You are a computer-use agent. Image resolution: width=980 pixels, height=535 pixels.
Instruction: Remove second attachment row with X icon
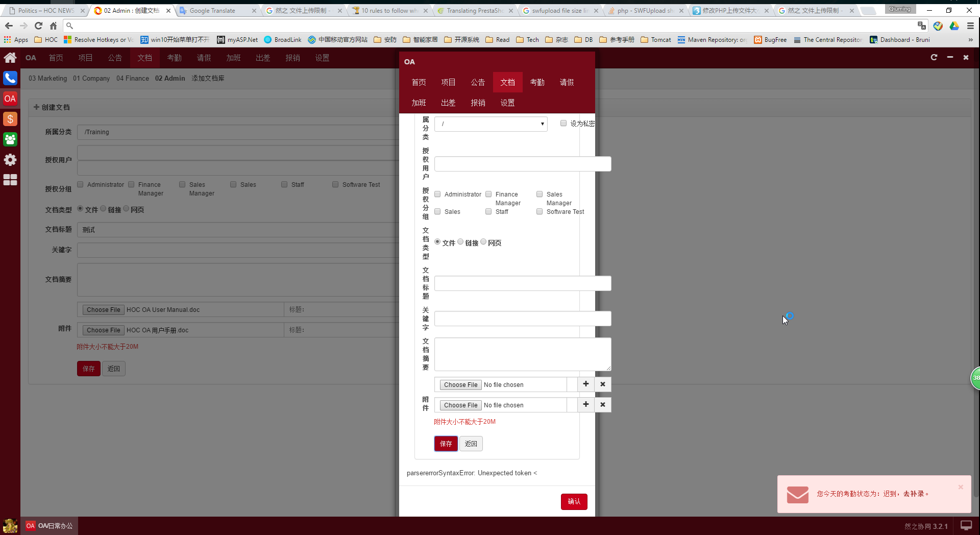[602, 405]
